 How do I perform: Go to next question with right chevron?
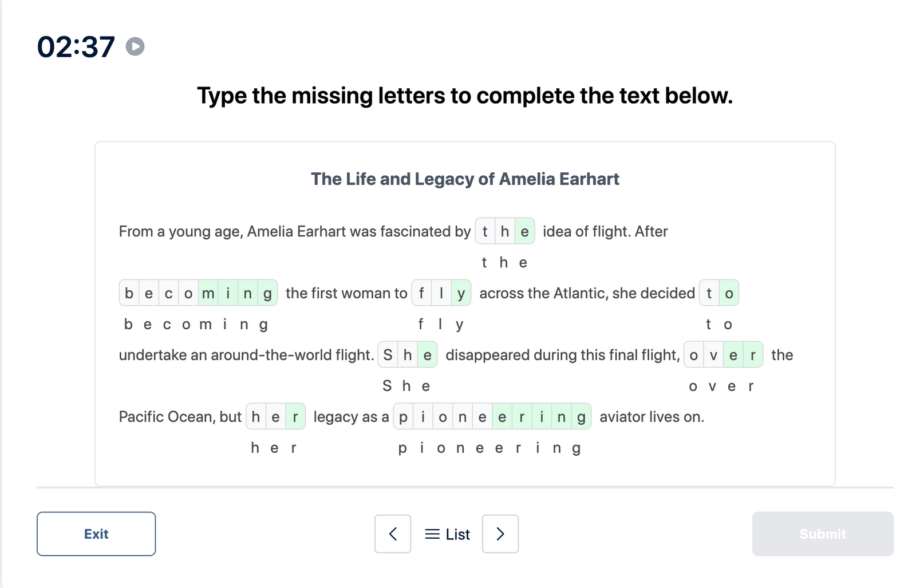(x=500, y=534)
